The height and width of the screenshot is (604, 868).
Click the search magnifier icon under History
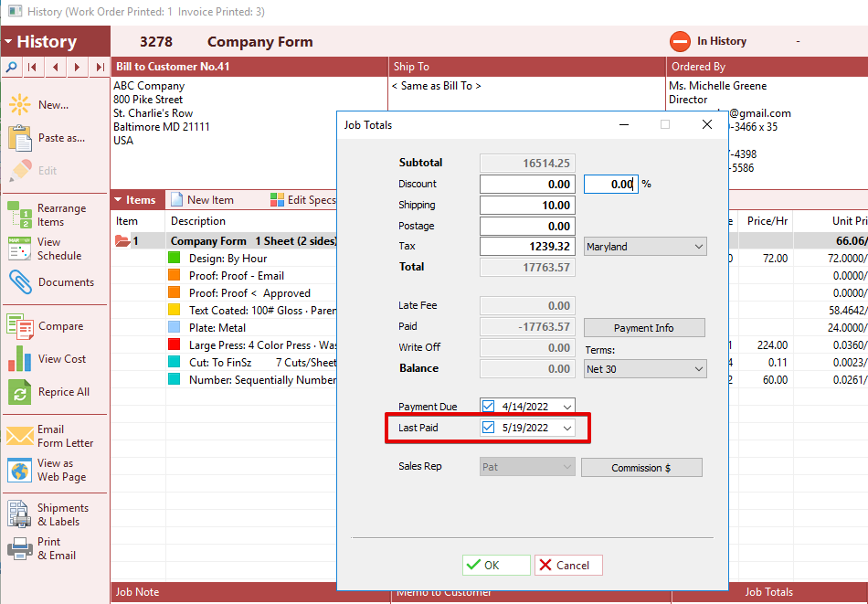click(11, 67)
